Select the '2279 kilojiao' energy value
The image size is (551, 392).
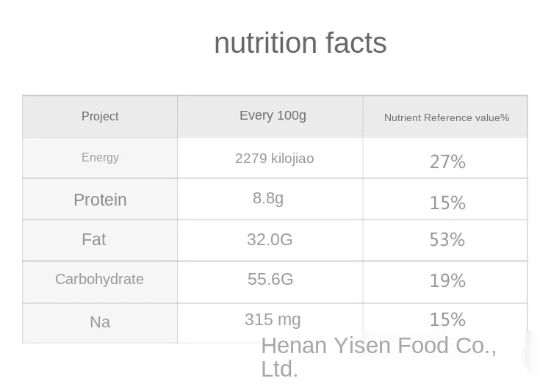[275, 159]
